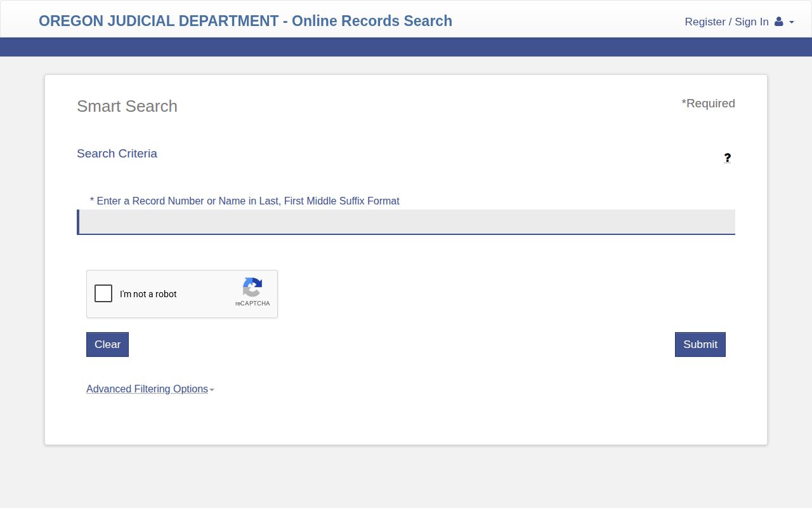Click the Clear button
This screenshot has width=812, height=508.
click(107, 344)
